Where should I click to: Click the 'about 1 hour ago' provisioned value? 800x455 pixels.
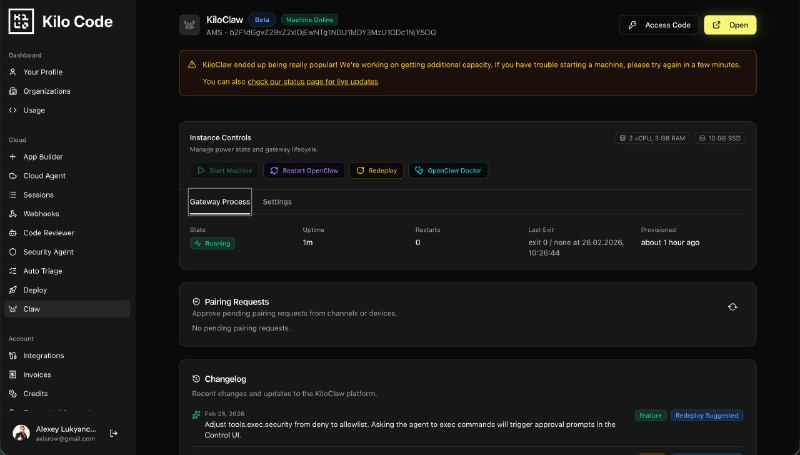tap(670, 242)
